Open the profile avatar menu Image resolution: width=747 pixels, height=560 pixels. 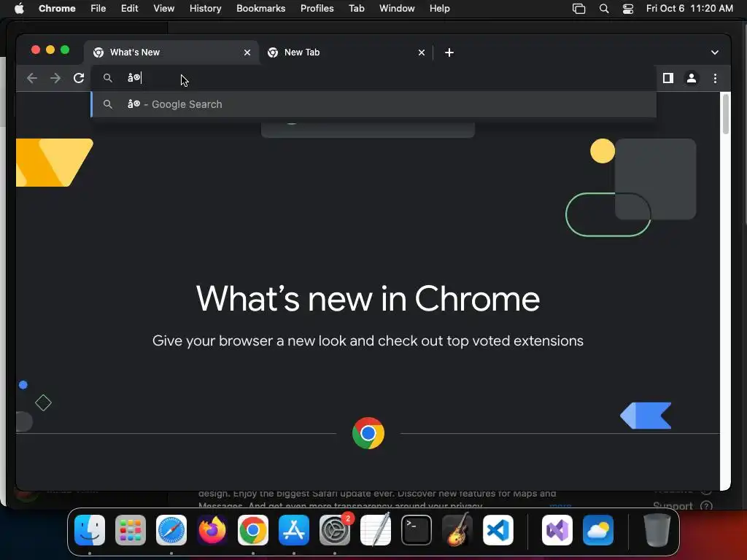(x=692, y=78)
